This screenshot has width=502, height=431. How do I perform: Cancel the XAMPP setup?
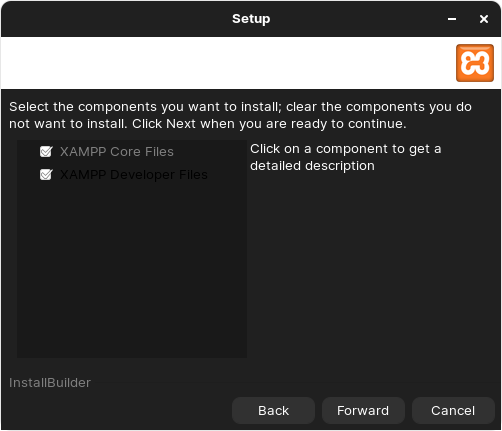pyautogui.click(x=453, y=410)
